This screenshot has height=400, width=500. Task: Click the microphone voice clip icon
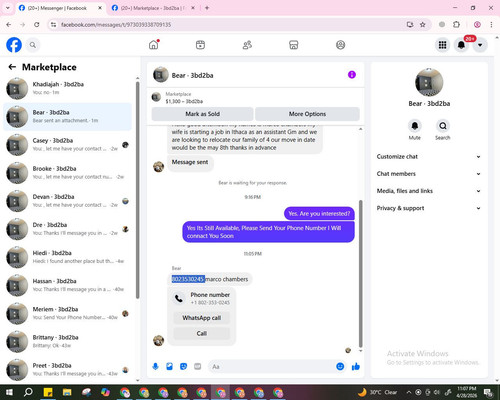tap(155, 367)
